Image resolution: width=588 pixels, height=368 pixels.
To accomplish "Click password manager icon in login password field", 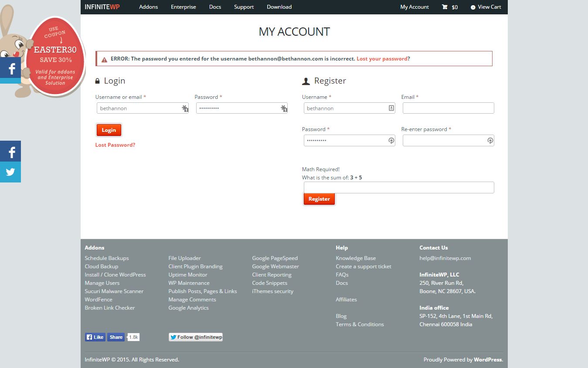I will (284, 108).
